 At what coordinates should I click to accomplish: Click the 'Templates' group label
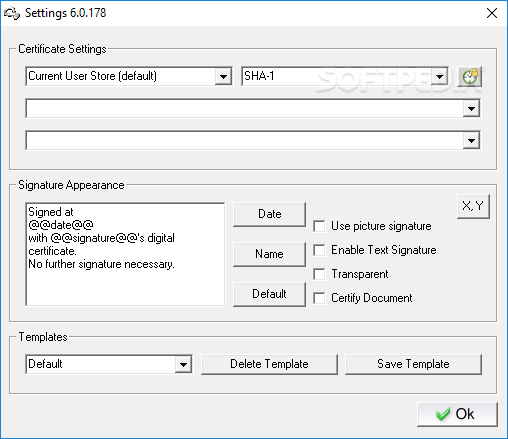point(43,337)
